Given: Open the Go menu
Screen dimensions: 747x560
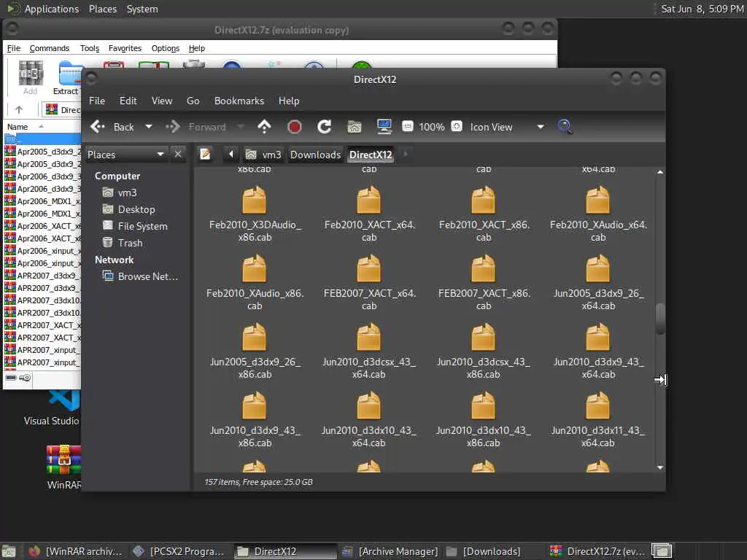Looking at the screenshot, I should point(193,101).
